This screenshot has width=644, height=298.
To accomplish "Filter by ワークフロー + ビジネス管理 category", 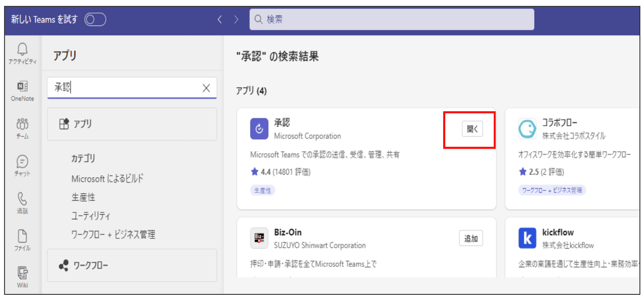I will click(x=113, y=235).
